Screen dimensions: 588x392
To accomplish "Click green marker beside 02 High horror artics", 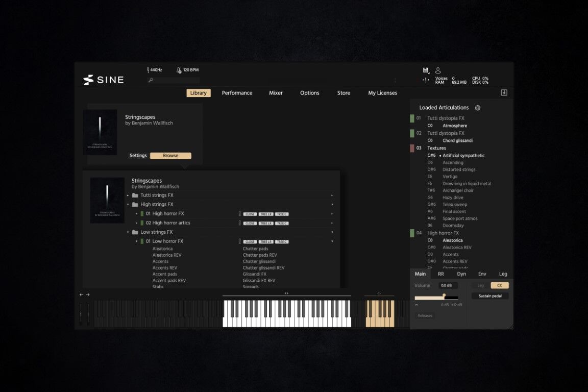I will coord(142,223).
